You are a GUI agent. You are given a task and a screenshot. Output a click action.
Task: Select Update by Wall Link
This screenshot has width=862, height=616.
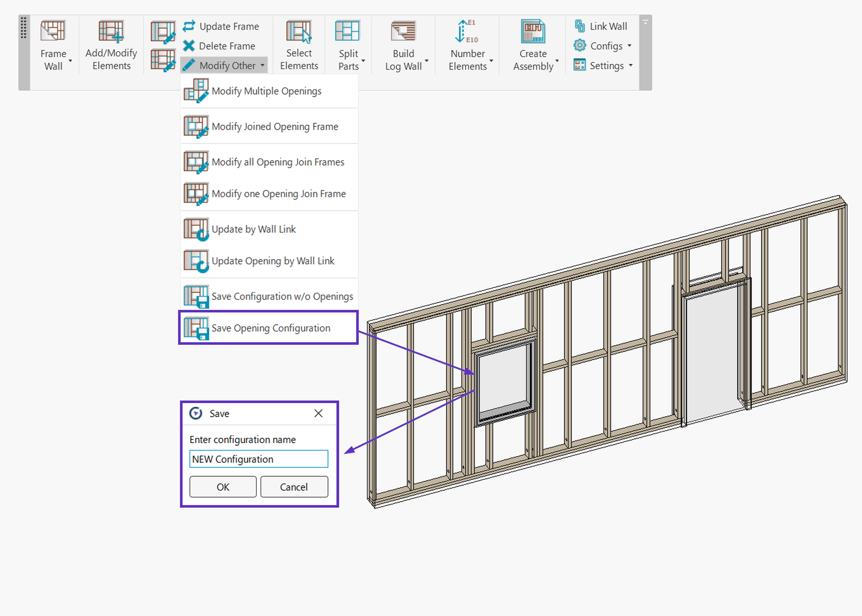pos(254,229)
